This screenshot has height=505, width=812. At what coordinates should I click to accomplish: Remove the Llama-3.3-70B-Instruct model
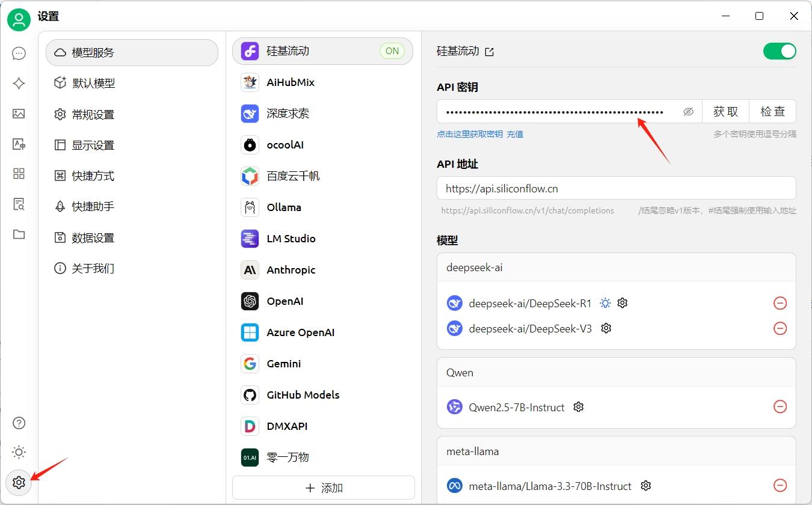pyautogui.click(x=780, y=486)
